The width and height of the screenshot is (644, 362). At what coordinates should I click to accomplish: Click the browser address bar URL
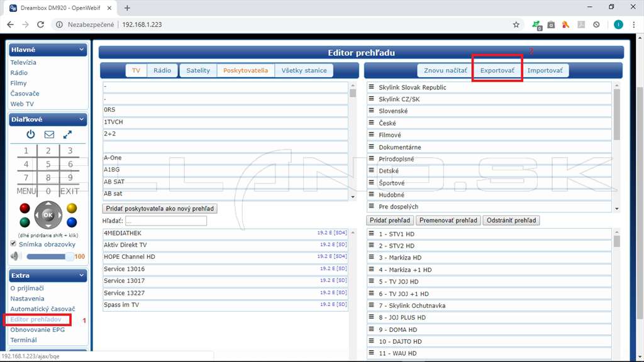coord(142,25)
